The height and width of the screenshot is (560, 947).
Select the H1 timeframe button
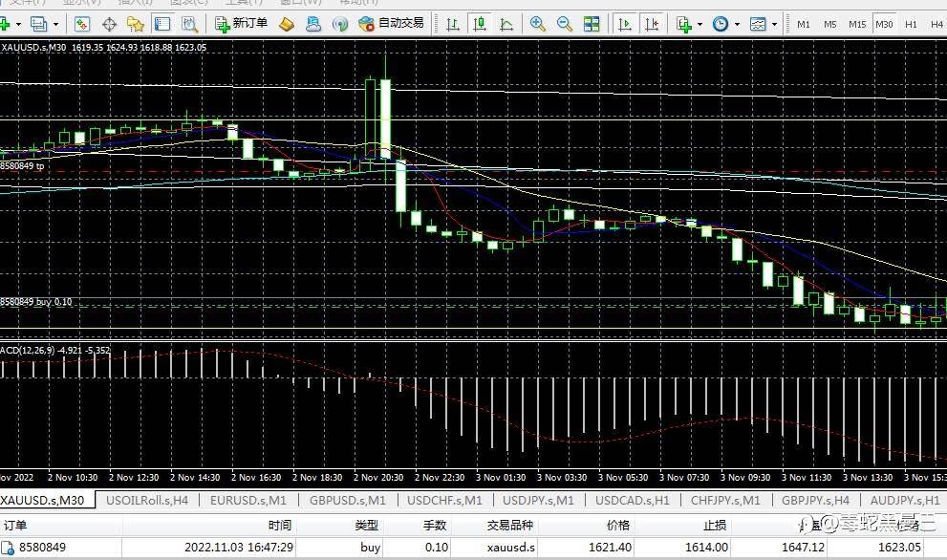(911, 23)
